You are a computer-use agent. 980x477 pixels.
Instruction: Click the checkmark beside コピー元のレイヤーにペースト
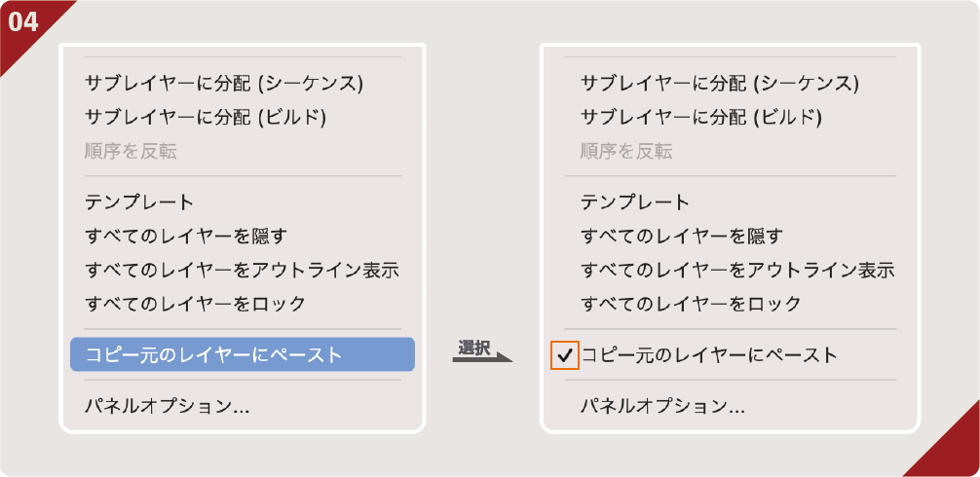(565, 355)
